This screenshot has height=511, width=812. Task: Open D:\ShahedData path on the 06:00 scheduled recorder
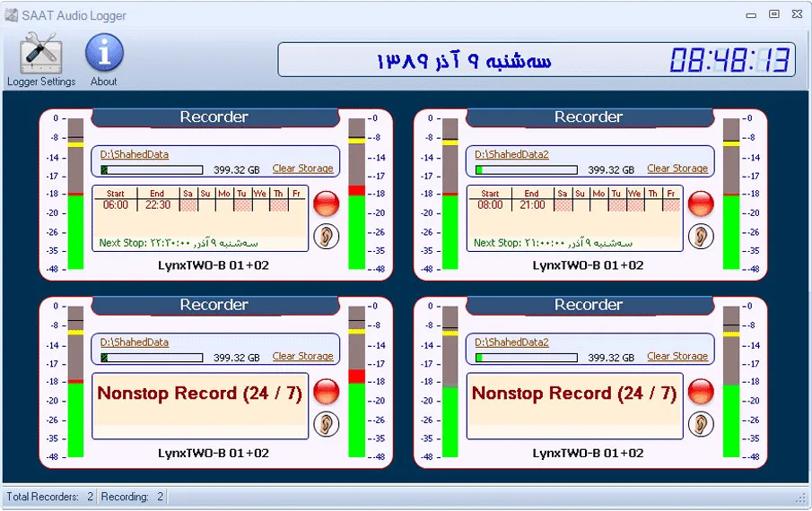[134, 154]
